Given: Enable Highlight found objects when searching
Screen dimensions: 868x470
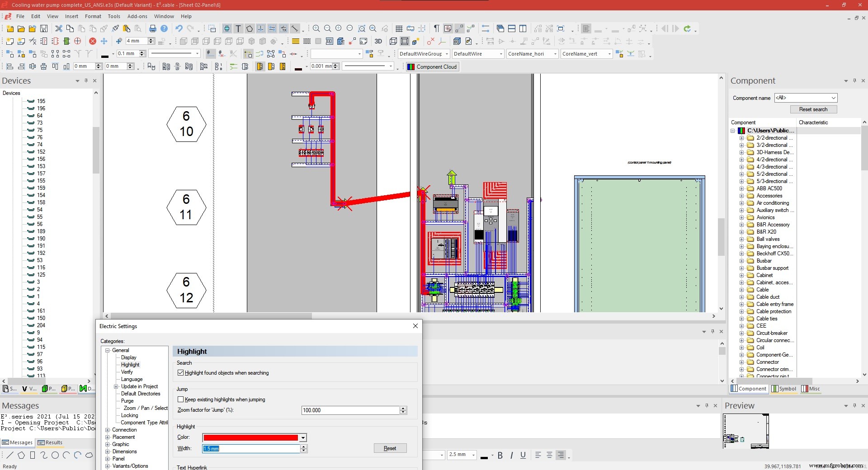Looking at the screenshot, I should pos(180,373).
